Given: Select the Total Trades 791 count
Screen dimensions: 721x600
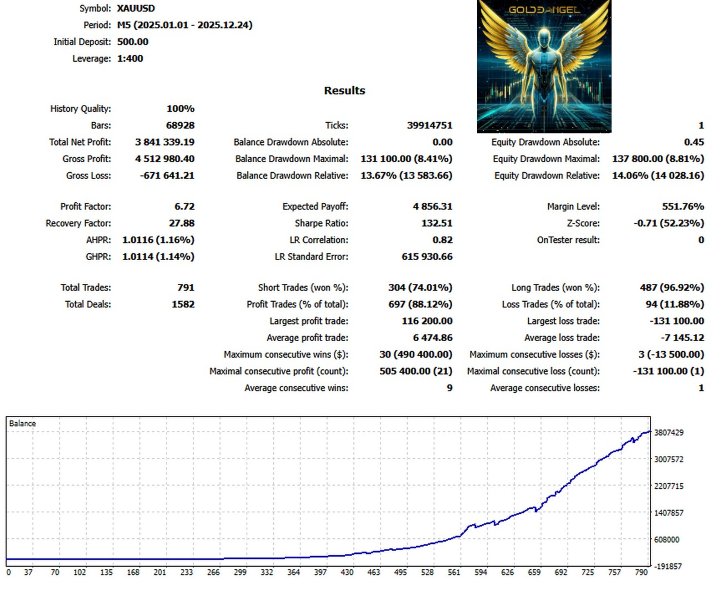Looking at the screenshot, I should click(184, 287).
